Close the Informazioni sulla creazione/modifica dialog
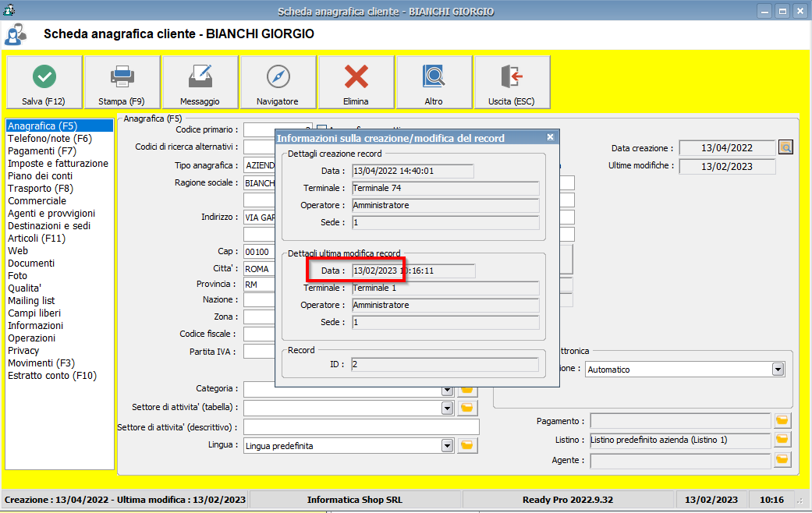Screen dimensions: 812x513 click(x=551, y=137)
